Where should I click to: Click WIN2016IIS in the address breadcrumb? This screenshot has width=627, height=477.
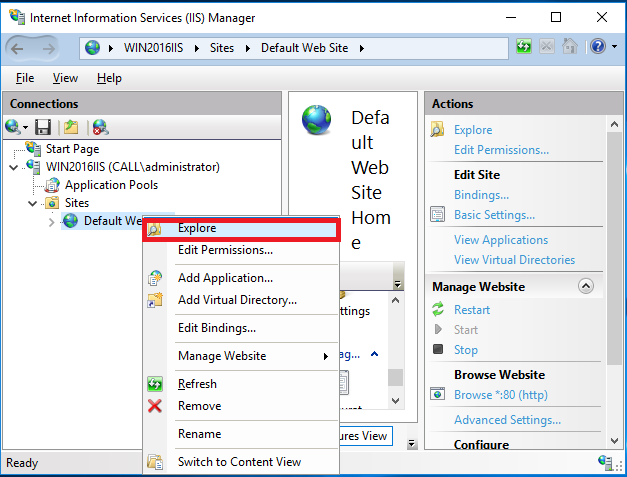[x=153, y=48]
